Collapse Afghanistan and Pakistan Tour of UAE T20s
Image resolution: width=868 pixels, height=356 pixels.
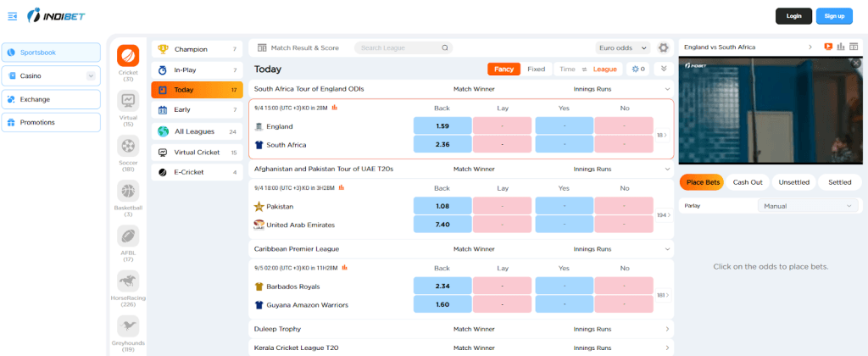667,169
